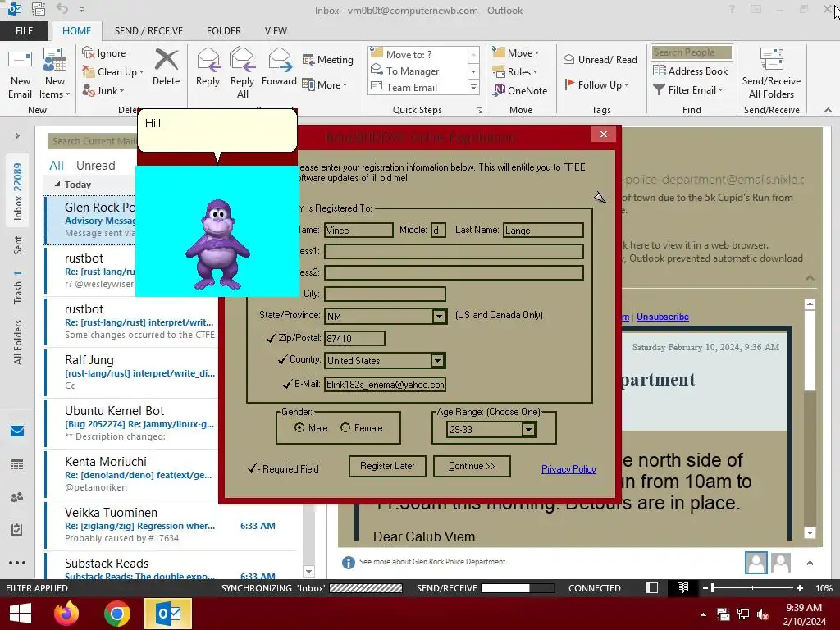The width and height of the screenshot is (840, 630).
Task: Switch to Reading view in status bar
Action: 682,588
